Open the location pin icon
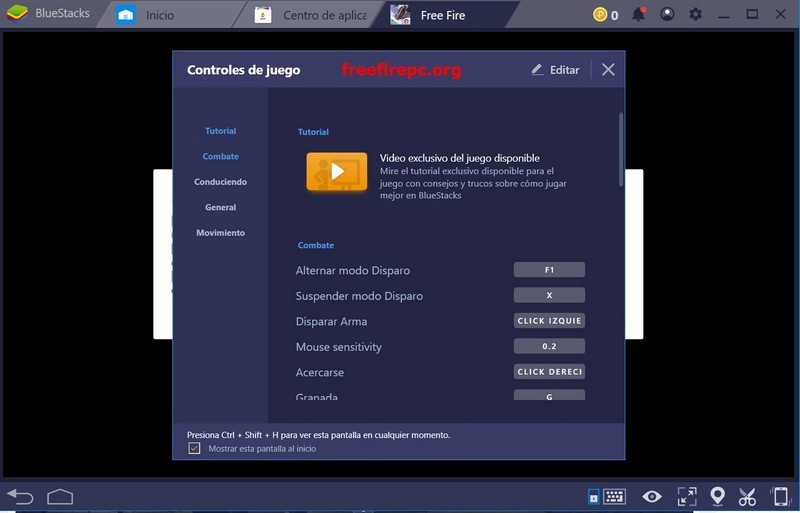800x513 pixels. coord(717,496)
